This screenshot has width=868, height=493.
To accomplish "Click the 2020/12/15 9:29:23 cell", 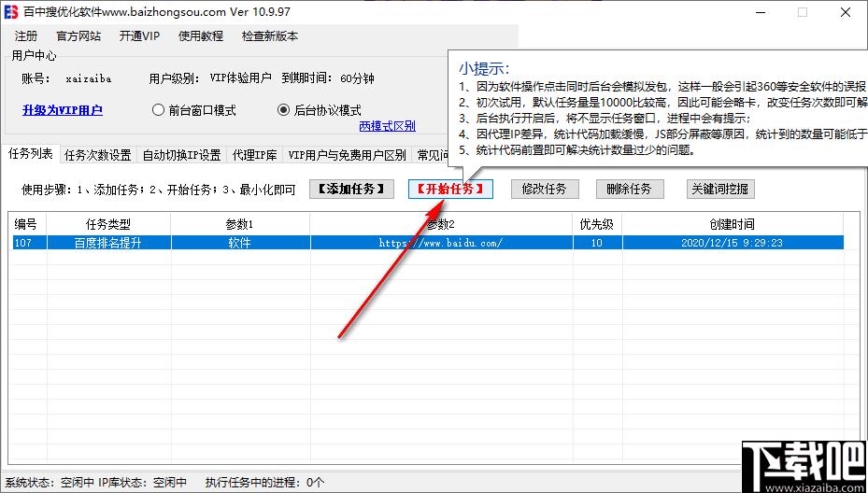I will point(732,243).
